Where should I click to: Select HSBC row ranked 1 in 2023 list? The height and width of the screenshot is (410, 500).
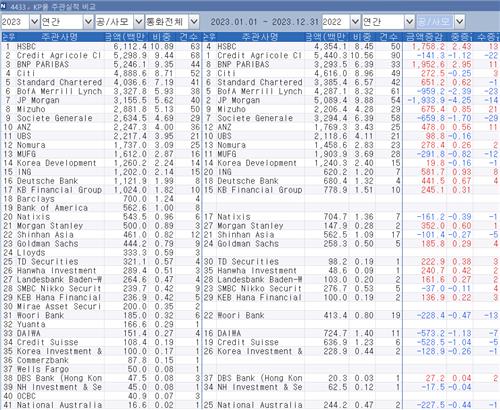pyautogui.click(x=101, y=46)
